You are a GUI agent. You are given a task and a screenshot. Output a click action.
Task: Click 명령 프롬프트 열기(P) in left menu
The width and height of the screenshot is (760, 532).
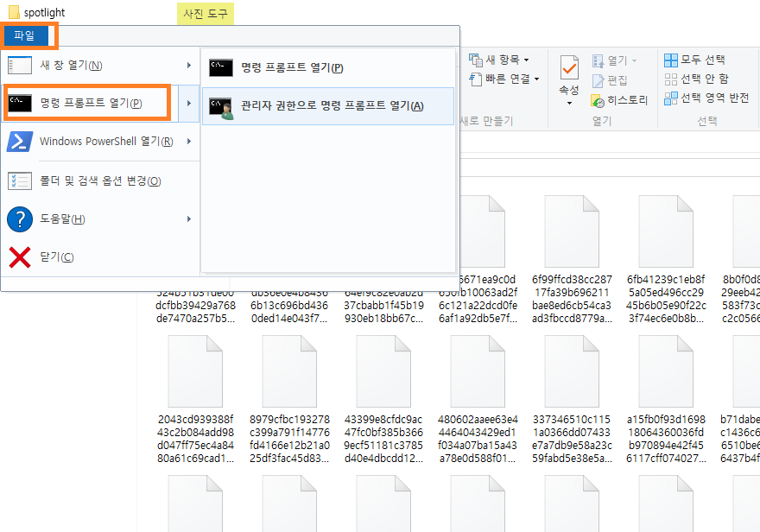(x=92, y=103)
